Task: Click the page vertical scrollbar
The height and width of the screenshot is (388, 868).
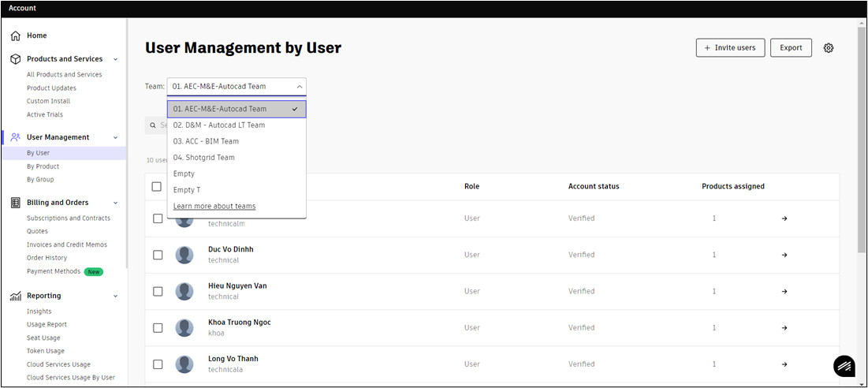Action: point(862,138)
